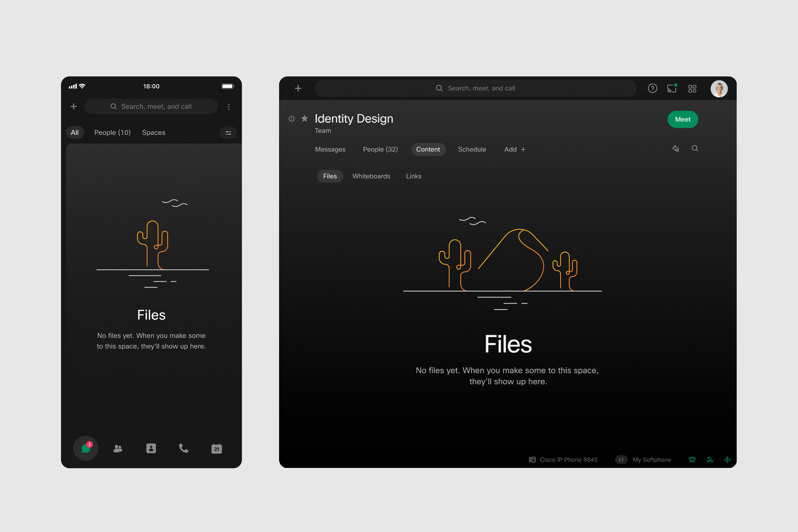Image resolution: width=798 pixels, height=532 pixels.
Task: Open the messaging tab with notification badge
Action: click(86, 448)
